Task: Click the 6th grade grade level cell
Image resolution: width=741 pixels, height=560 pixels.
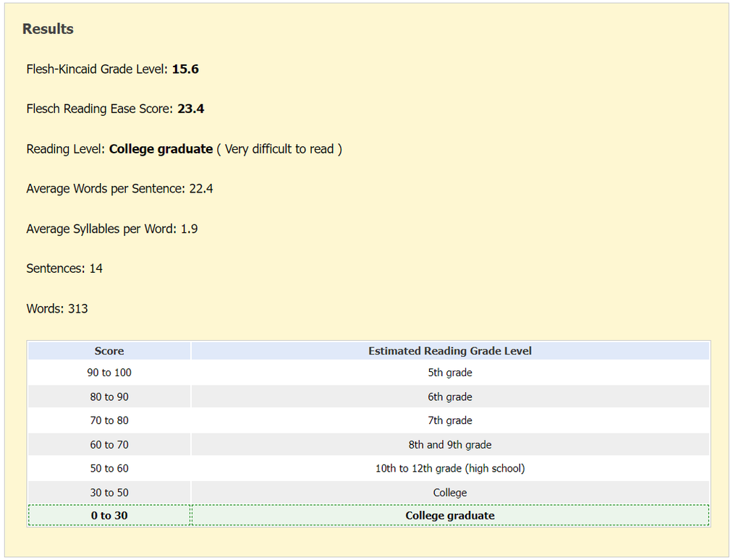Action: point(449,396)
